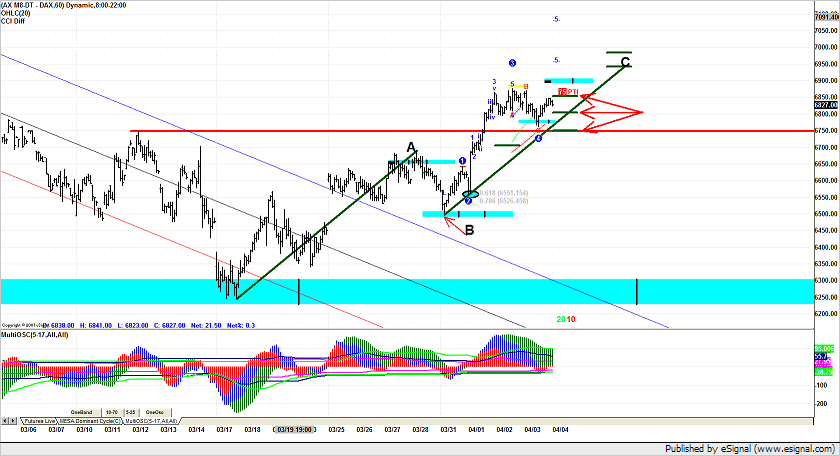Click the current price 6827.00 axis label
840x456 pixels.
(825, 104)
